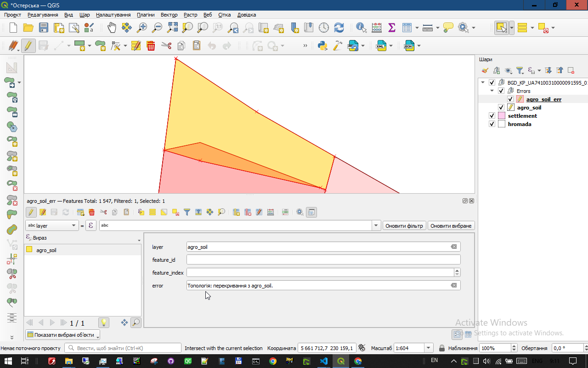The height and width of the screenshot is (368, 588).
Task: Click the Save Project floppy icon
Action: [x=44, y=28]
